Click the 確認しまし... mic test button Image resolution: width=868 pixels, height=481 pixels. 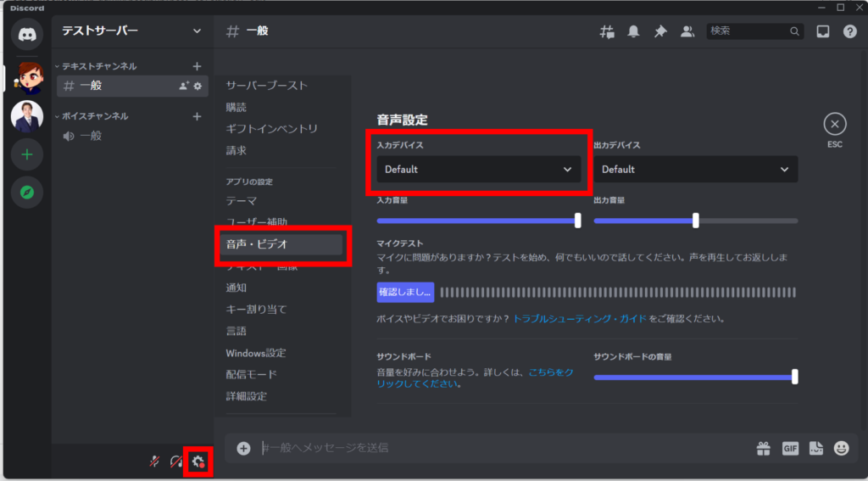[405, 293]
